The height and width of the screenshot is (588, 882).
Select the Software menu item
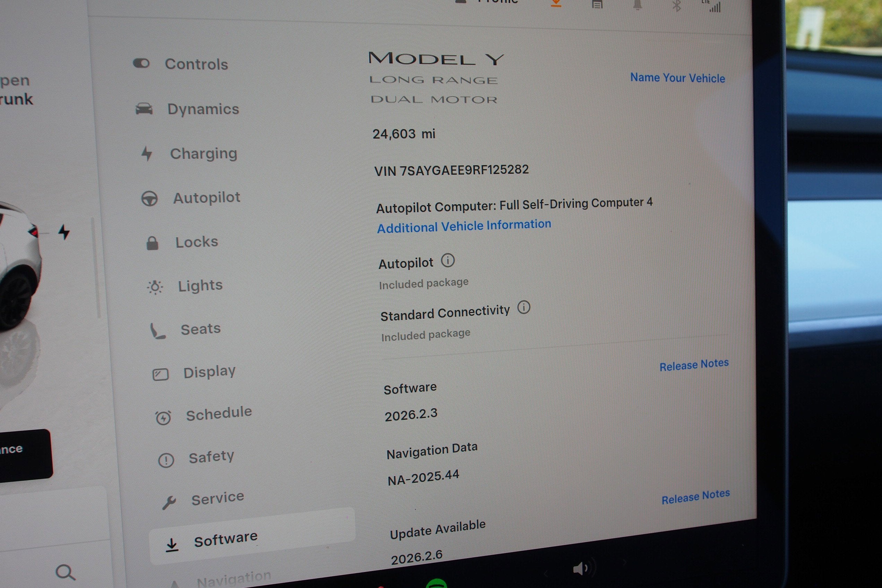(225, 539)
